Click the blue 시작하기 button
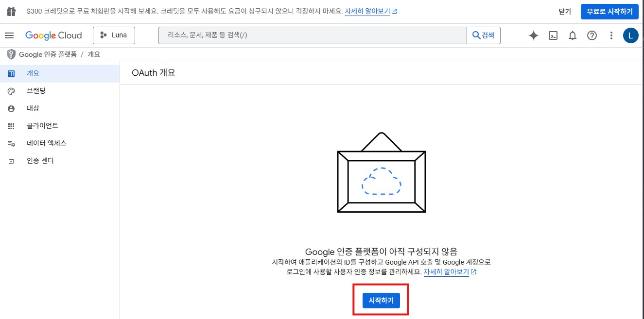This screenshot has width=644, height=319. tap(381, 301)
